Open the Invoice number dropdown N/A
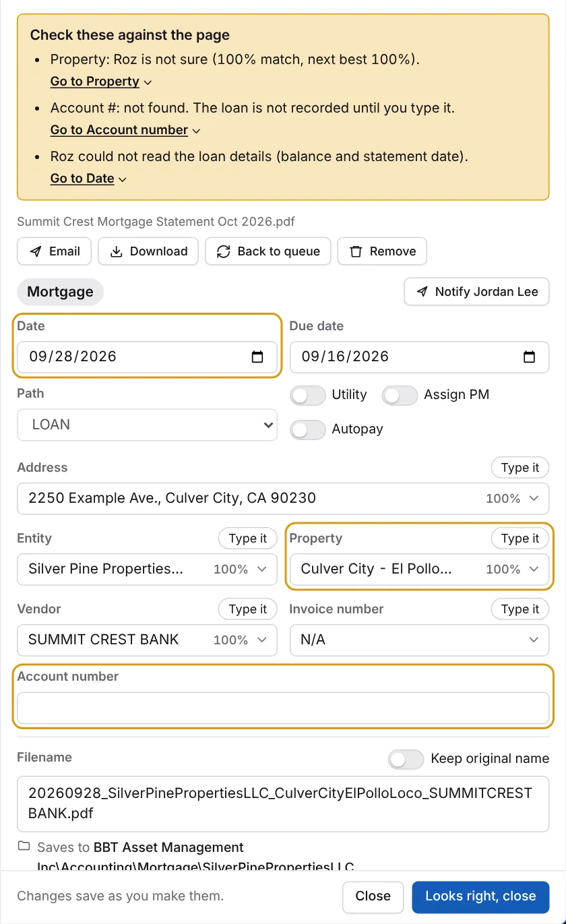The image size is (566, 924). coord(419,640)
